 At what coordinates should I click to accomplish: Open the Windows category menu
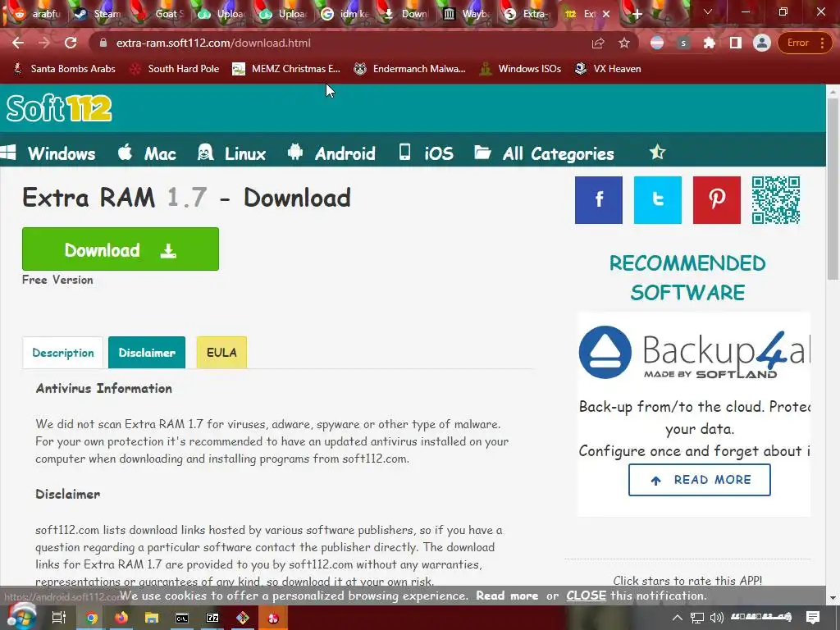tap(48, 153)
